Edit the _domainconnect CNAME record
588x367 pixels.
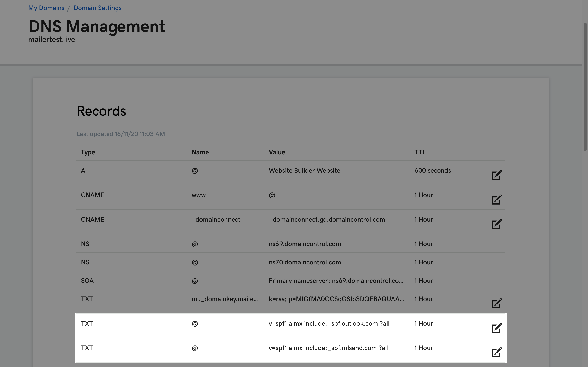click(x=496, y=224)
